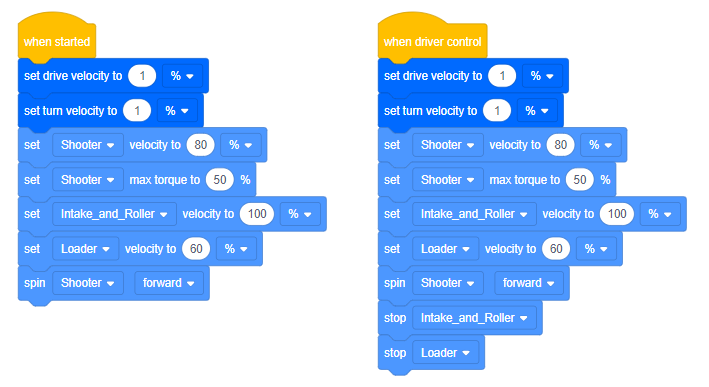Open the % unit dropdown of the left drive velocity block

182,76
